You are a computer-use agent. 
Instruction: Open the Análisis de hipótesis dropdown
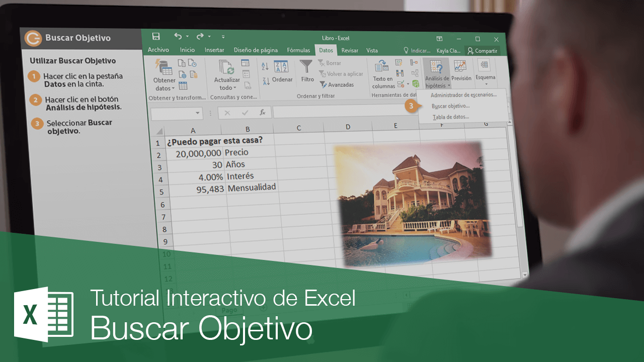(437, 74)
